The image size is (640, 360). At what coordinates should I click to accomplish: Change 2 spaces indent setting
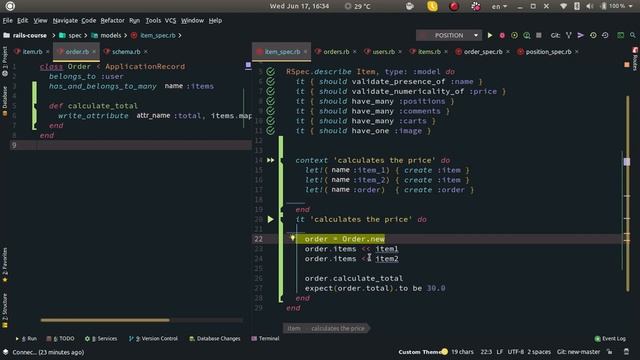pos(539,352)
